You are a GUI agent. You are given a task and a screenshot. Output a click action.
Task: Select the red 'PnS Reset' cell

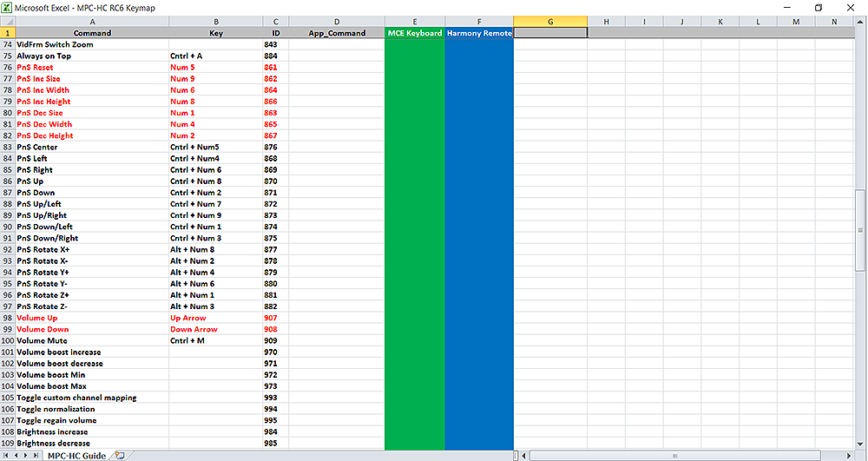pos(92,68)
